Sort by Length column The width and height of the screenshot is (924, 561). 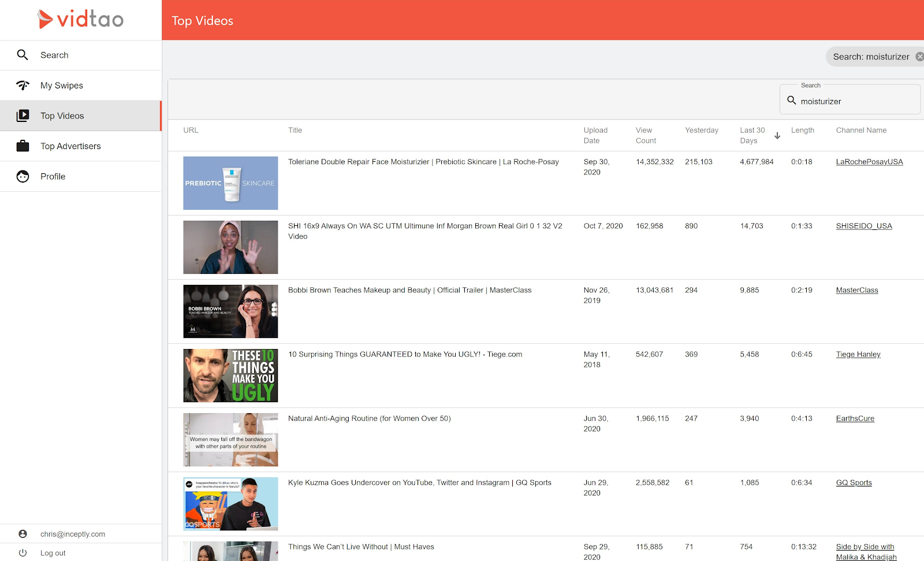click(x=803, y=130)
